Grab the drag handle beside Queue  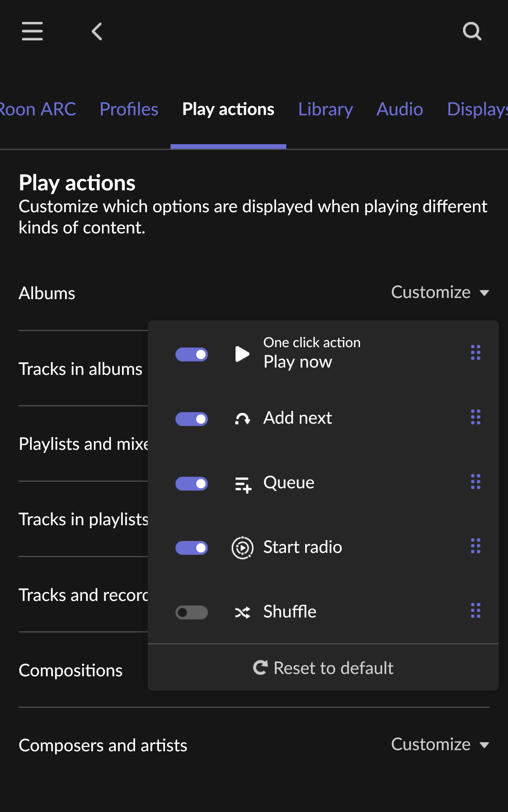[x=476, y=481]
